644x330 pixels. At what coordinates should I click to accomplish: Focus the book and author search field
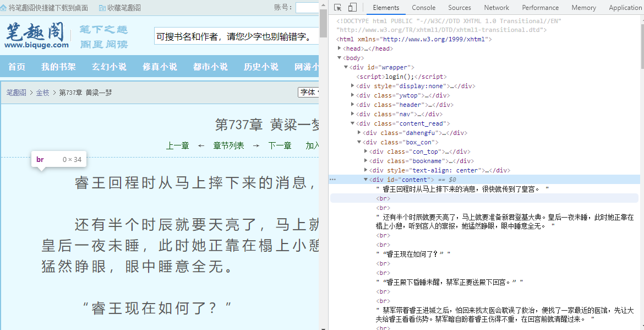pos(237,37)
